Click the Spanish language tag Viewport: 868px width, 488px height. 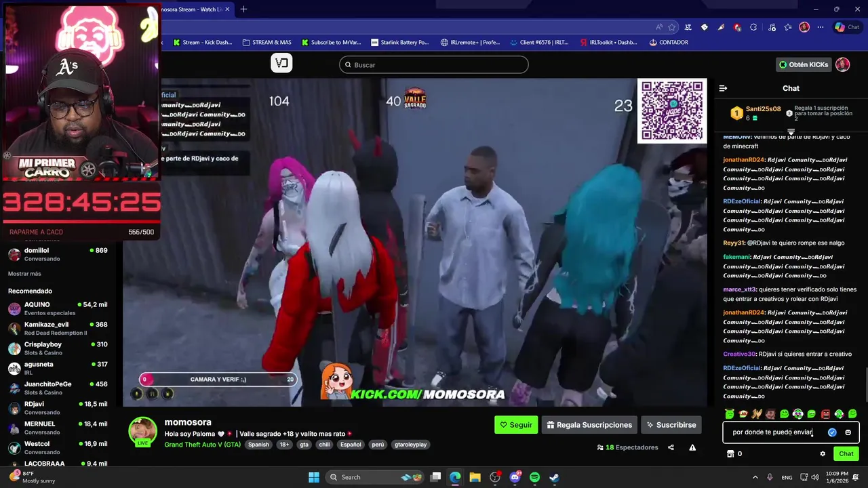[x=258, y=445]
